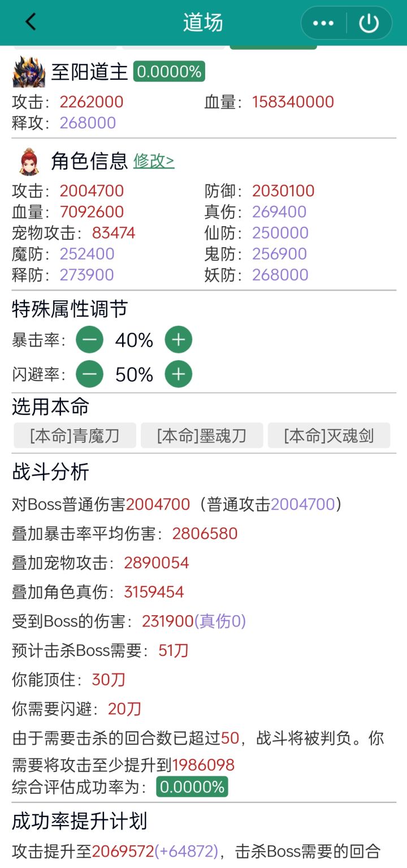Increase 暴击率 with plus button

(x=179, y=340)
